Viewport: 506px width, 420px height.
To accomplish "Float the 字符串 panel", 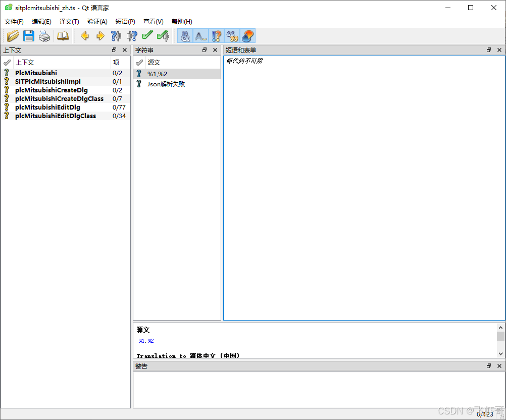I will click(x=205, y=50).
